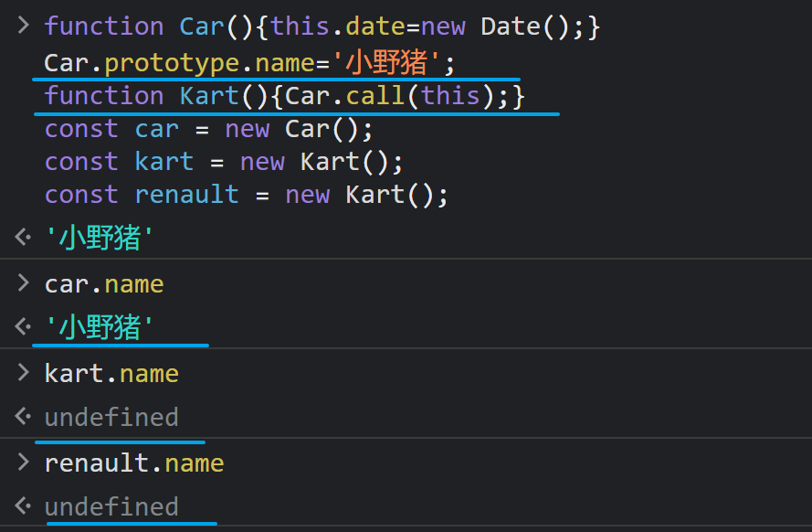Click the input prompt chevron before function Car
The width and height of the screenshot is (812, 532).
tap(24, 25)
